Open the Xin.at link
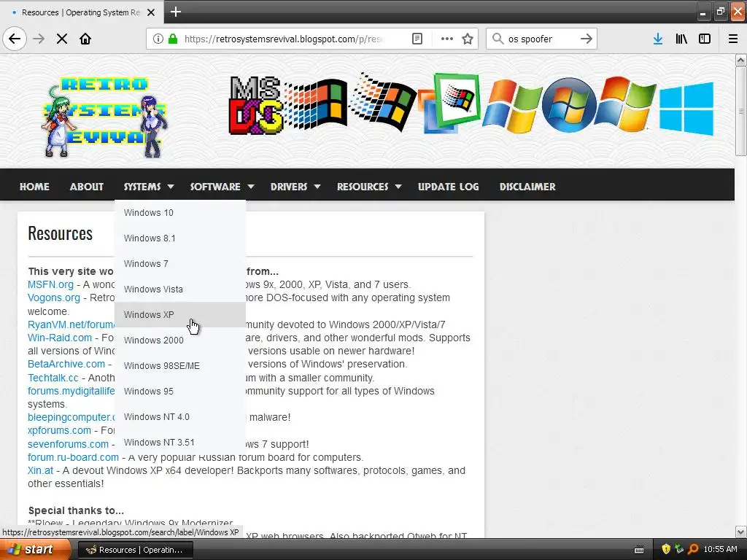 click(x=41, y=470)
